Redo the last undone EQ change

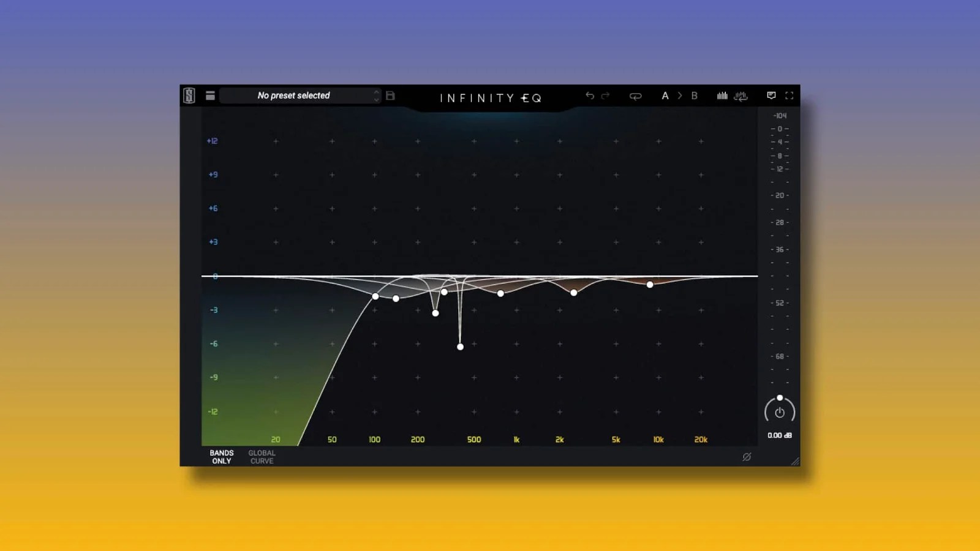point(605,96)
